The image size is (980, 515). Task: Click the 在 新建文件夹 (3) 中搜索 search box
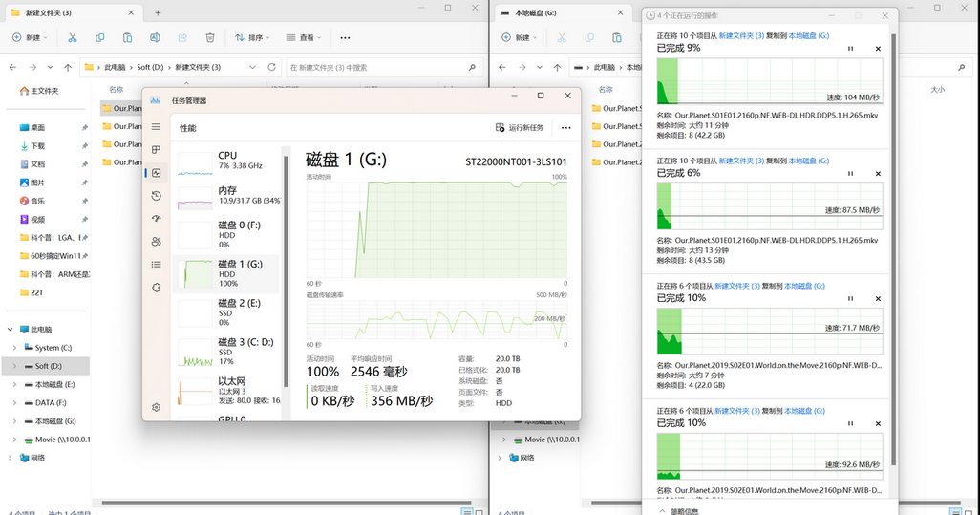(x=384, y=68)
